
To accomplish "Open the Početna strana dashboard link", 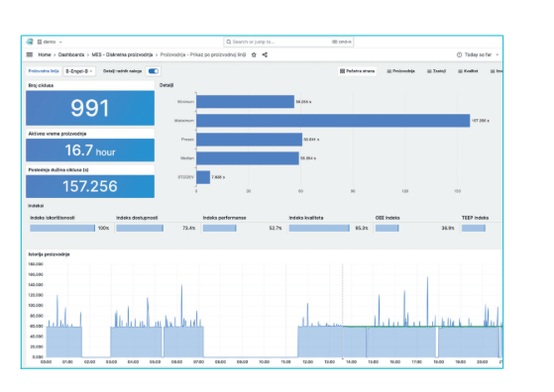I will point(357,71).
